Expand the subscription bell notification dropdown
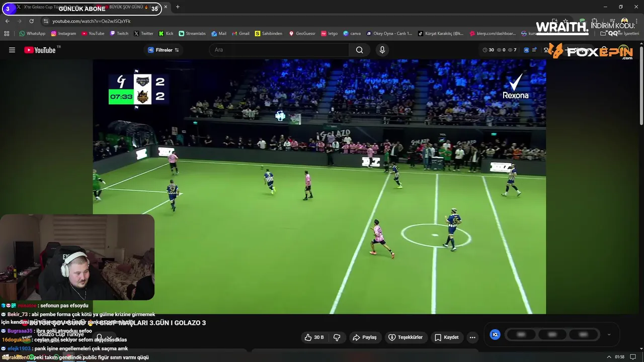The height and width of the screenshot is (362, 644). pyautogui.click(x=104, y=337)
